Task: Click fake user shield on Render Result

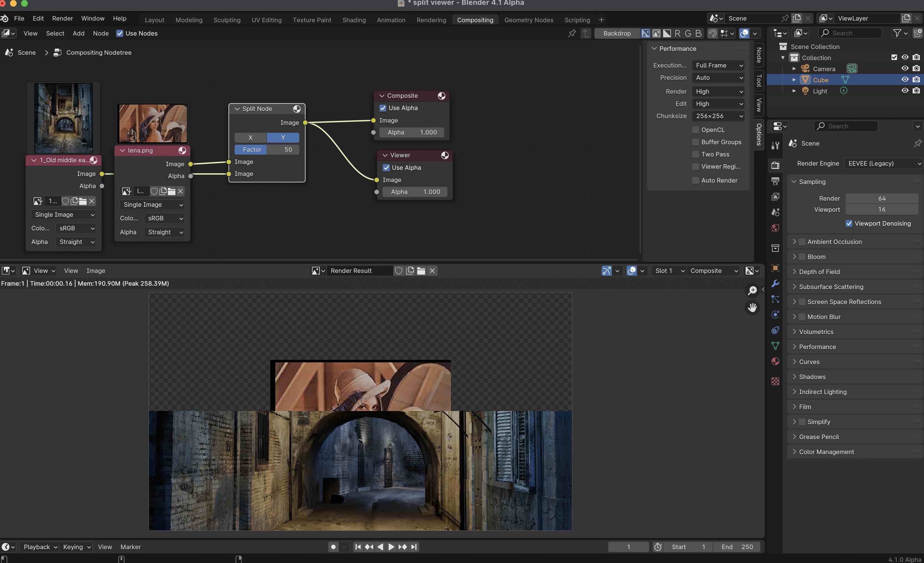Action: [x=399, y=270]
